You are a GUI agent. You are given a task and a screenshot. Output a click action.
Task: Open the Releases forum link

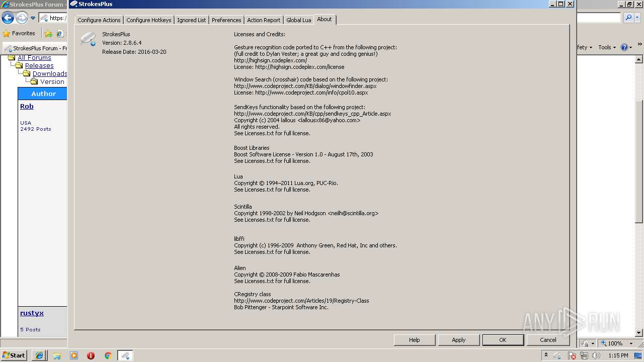[39, 66]
